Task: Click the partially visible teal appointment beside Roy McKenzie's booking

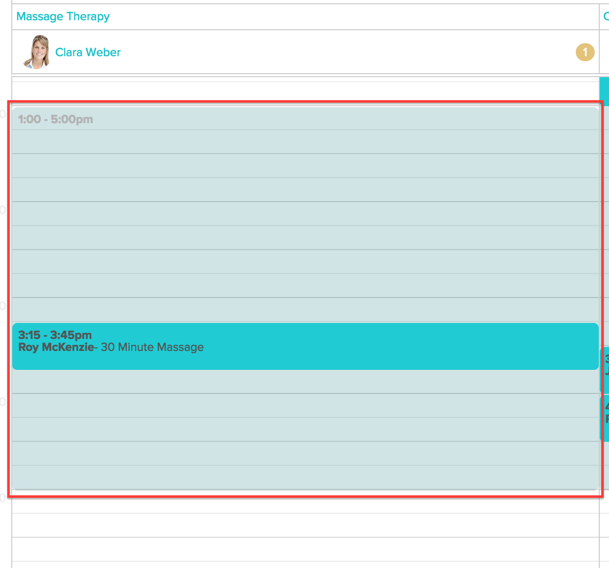Action: [604, 370]
